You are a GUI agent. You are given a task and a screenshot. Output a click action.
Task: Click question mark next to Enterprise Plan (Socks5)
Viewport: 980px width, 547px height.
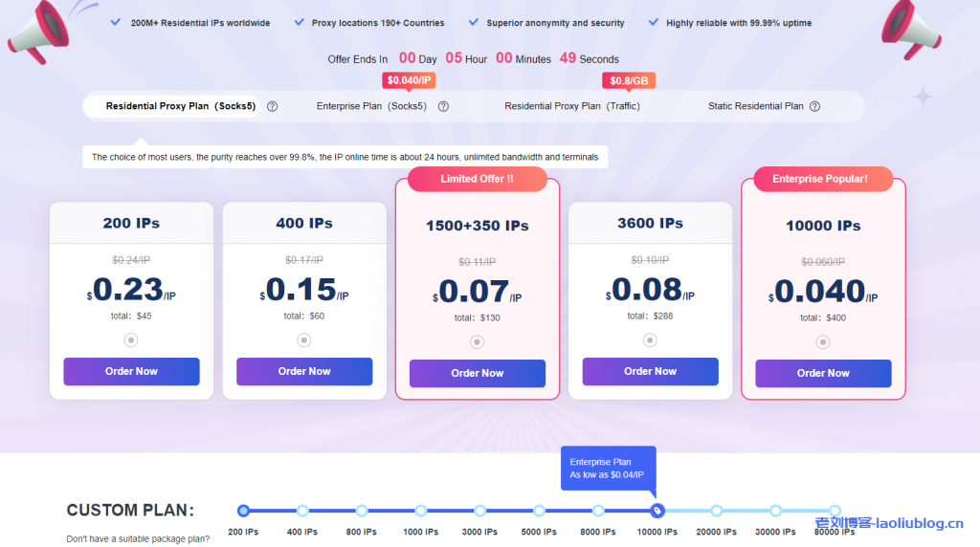443,106
